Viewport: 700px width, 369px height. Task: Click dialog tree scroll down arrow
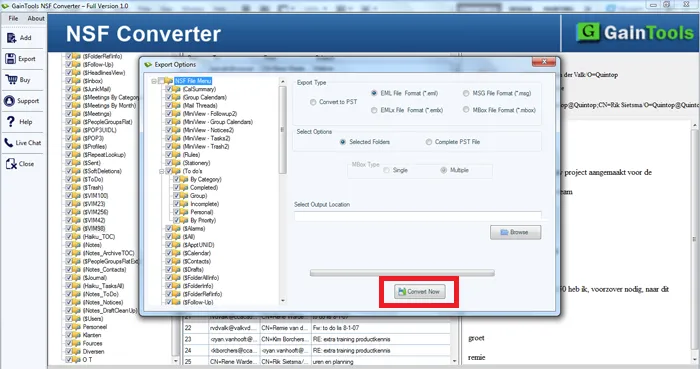[282, 301]
